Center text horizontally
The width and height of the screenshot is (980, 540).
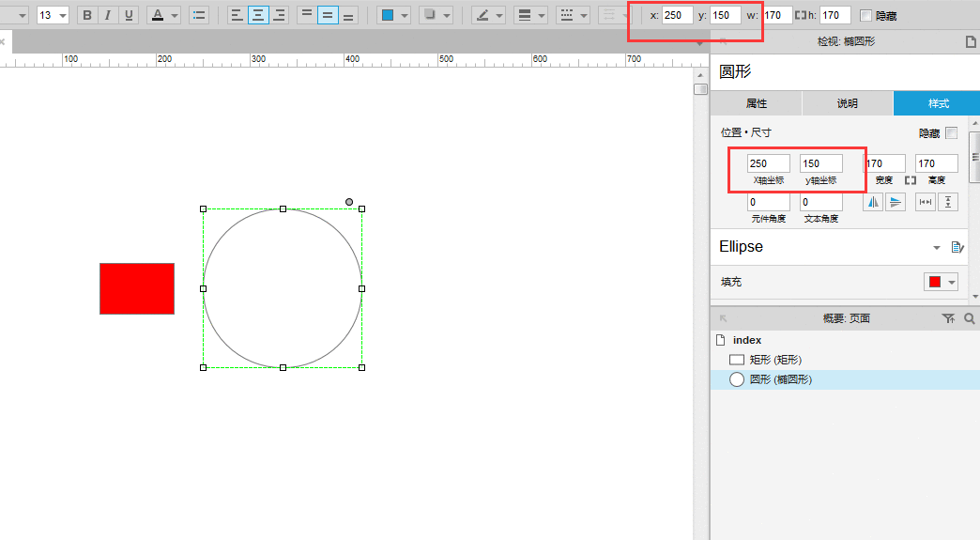pyautogui.click(x=258, y=15)
